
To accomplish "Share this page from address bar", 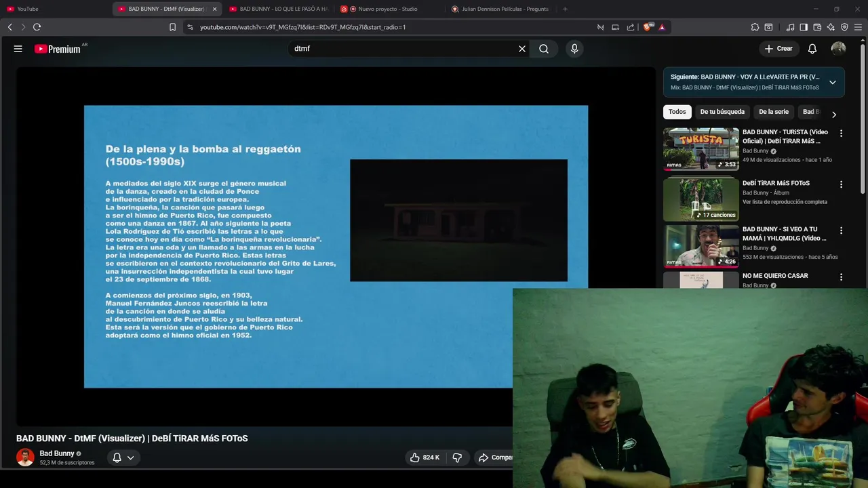I will pos(631,27).
